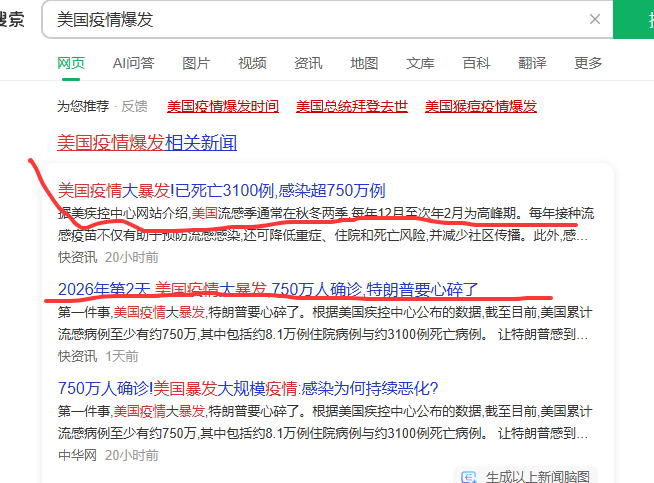Viewport: 654px width, 483px height.
Task: Click snippet line 感疫苗不仅有助于预防流感感染
Action: coord(323,236)
